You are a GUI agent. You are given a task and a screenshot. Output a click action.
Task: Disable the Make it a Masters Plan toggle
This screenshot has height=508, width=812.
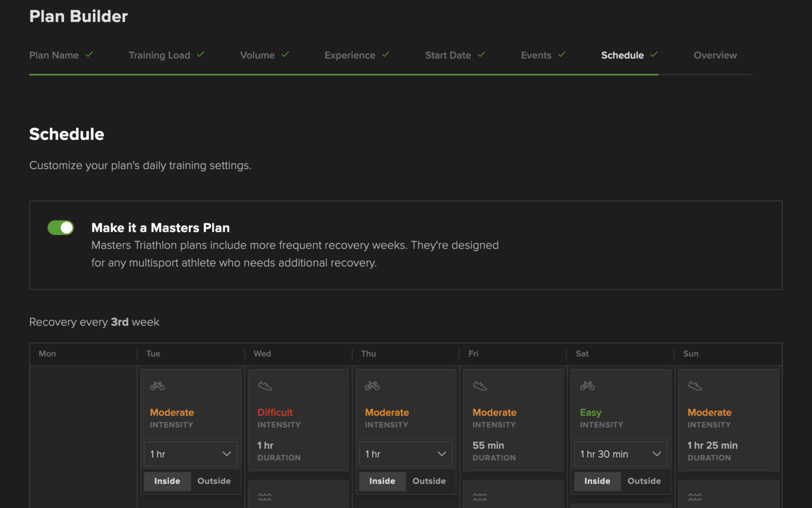coord(60,228)
